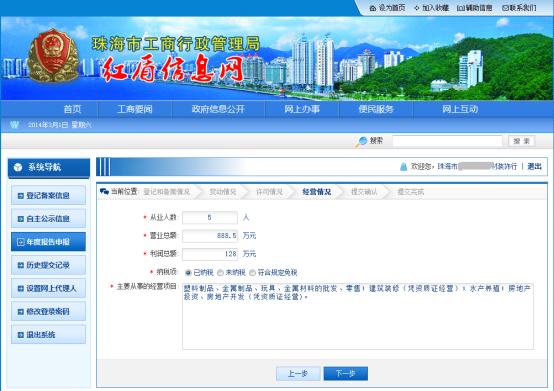This screenshot has height=391, width=554.
Task: Open the 工商要闻 navigation menu
Action: coord(135,109)
